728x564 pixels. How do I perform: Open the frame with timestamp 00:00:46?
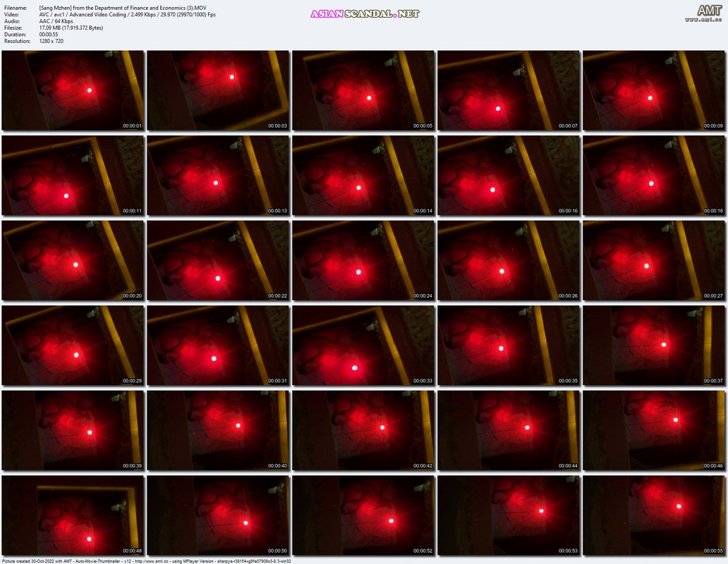654,431
